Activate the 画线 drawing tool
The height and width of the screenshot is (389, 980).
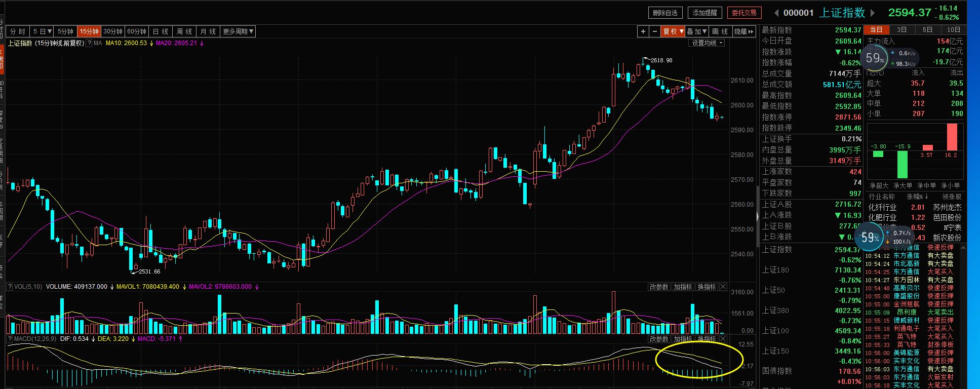(x=720, y=31)
